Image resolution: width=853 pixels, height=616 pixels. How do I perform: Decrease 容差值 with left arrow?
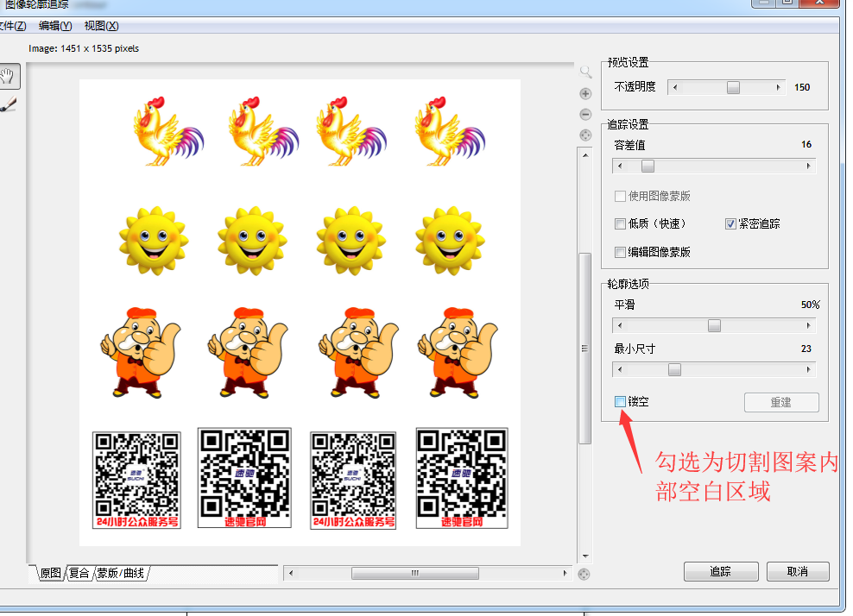click(x=620, y=167)
